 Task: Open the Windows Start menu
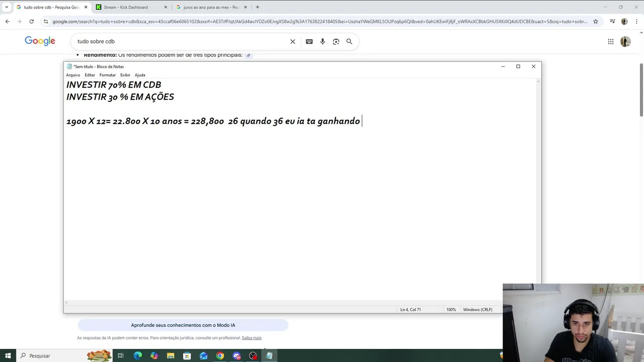pyautogui.click(x=8, y=355)
